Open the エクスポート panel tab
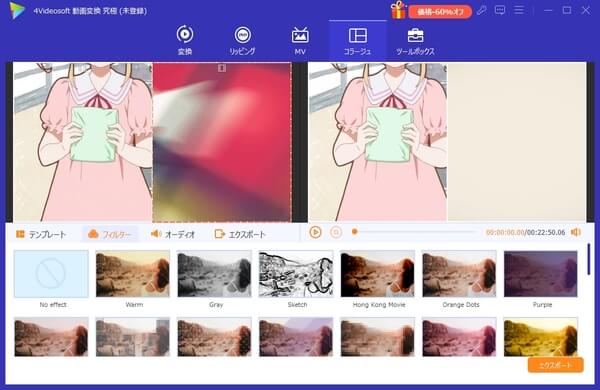The image size is (600, 390). [240, 234]
